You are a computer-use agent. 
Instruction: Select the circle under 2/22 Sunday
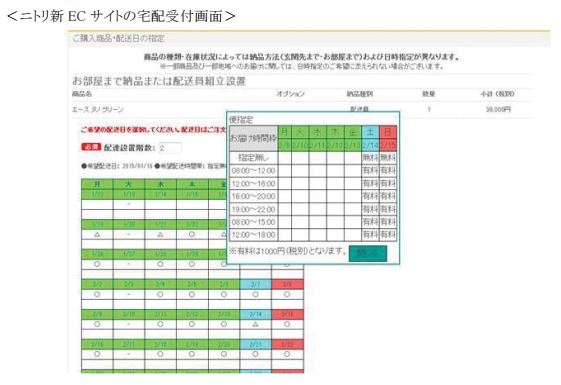[x=287, y=354]
